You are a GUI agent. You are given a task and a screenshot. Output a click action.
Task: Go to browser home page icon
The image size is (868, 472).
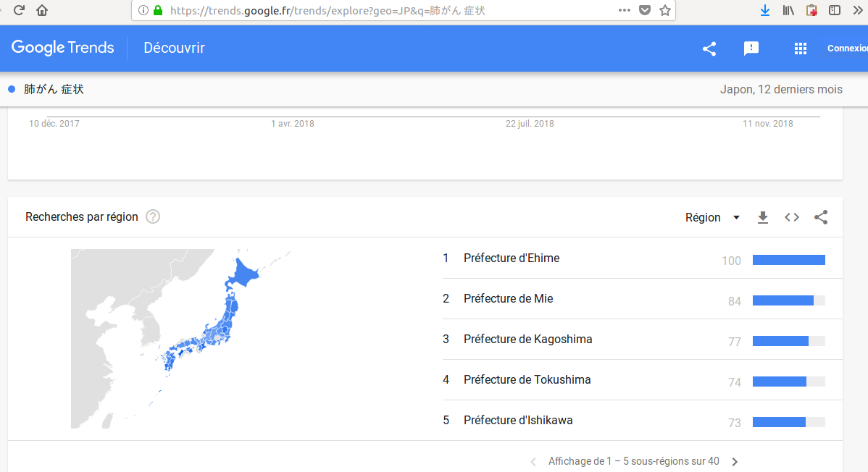tap(42, 10)
